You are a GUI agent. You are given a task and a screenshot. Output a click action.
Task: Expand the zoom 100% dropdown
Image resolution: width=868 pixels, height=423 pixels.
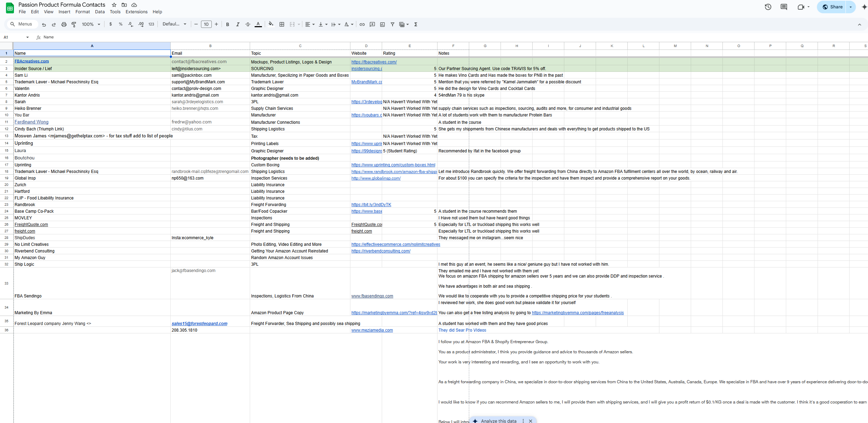[x=91, y=24]
